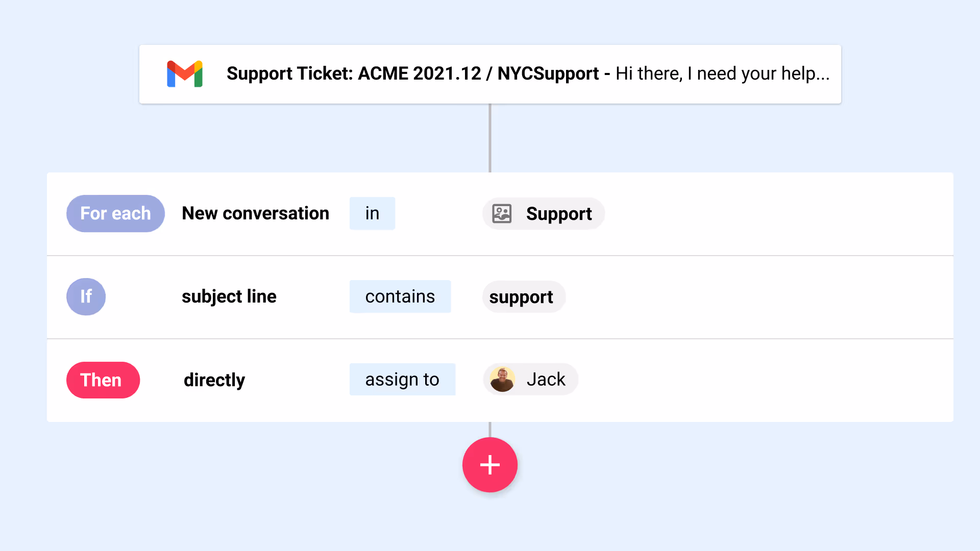The width and height of the screenshot is (980, 551).
Task: Open the 'assign to' action dropdown
Action: 402,380
